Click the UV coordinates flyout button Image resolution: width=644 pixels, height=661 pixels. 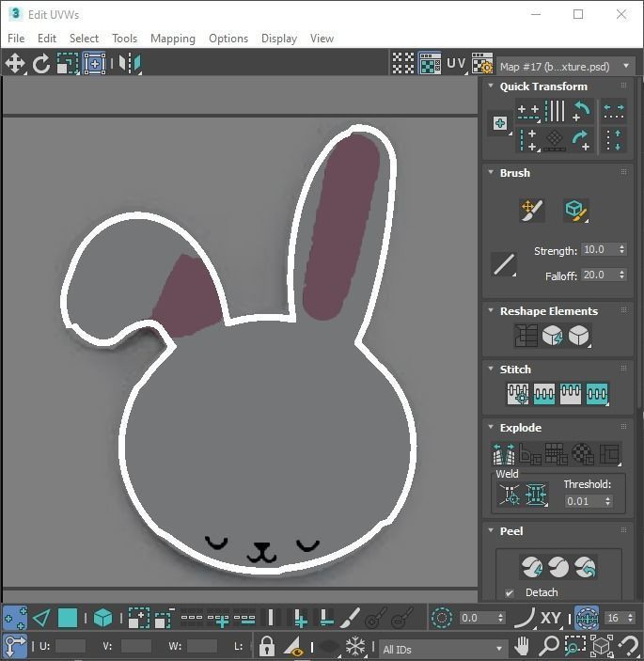pyautogui.click(x=457, y=64)
